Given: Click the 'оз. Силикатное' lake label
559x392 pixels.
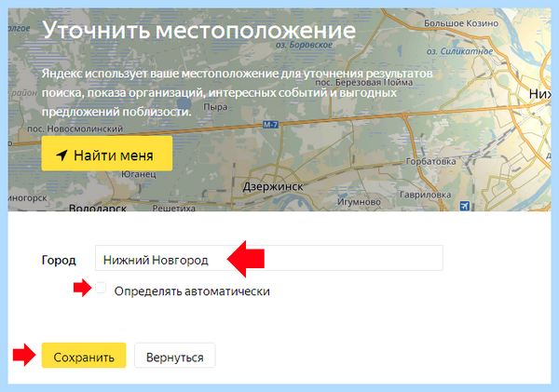Looking at the screenshot, I should 460,51.
